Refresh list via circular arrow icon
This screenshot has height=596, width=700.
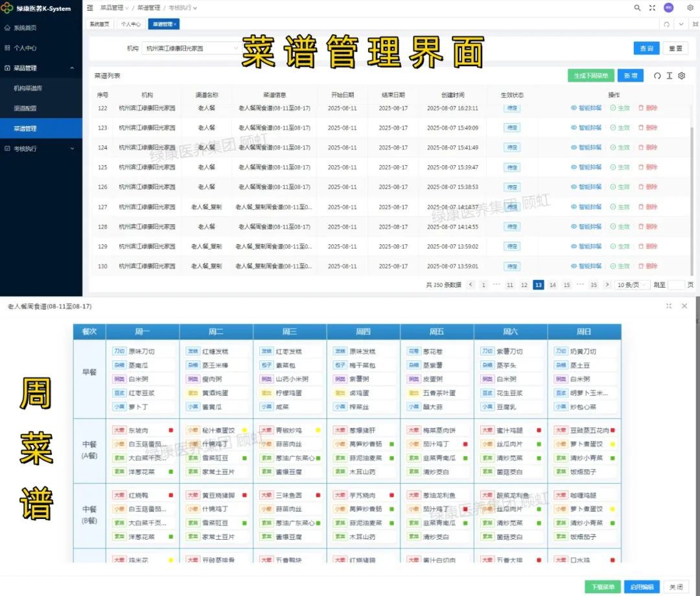(x=657, y=76)
